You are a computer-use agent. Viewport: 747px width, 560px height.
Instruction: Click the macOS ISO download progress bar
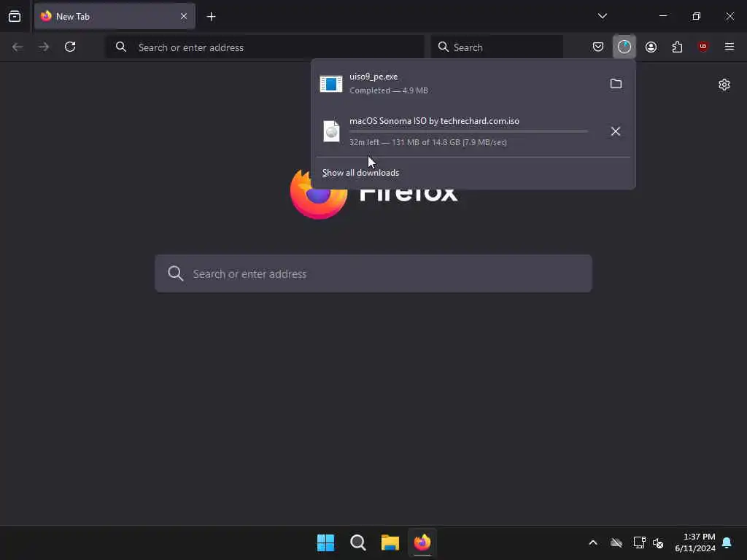coord(469,131)
